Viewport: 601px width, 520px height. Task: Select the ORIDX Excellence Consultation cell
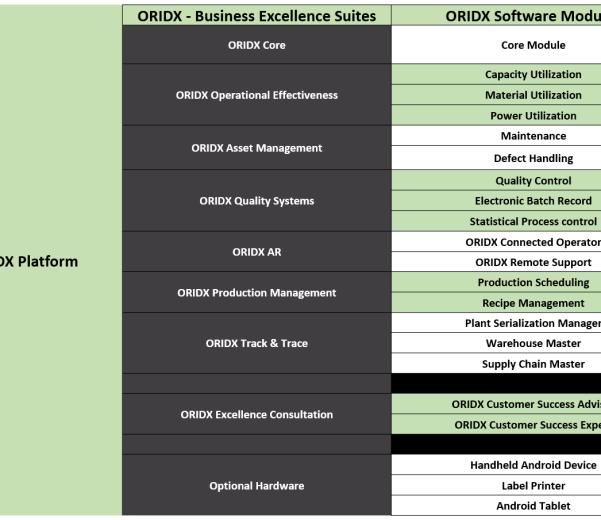(256, 414)
